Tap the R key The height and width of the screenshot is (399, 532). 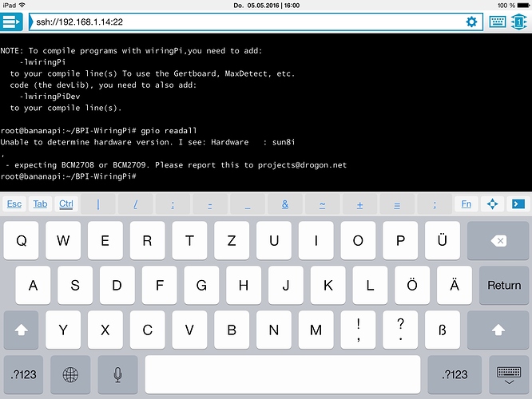pyautogui.click(x=147, y=241)
